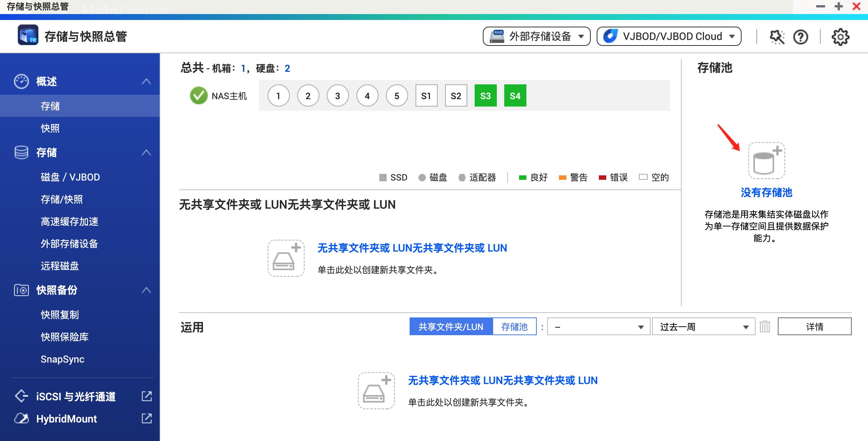The width and height of the screenshot is (868, 441).
Task: Click the 详情 button
Action: click(x=814, y=326)
